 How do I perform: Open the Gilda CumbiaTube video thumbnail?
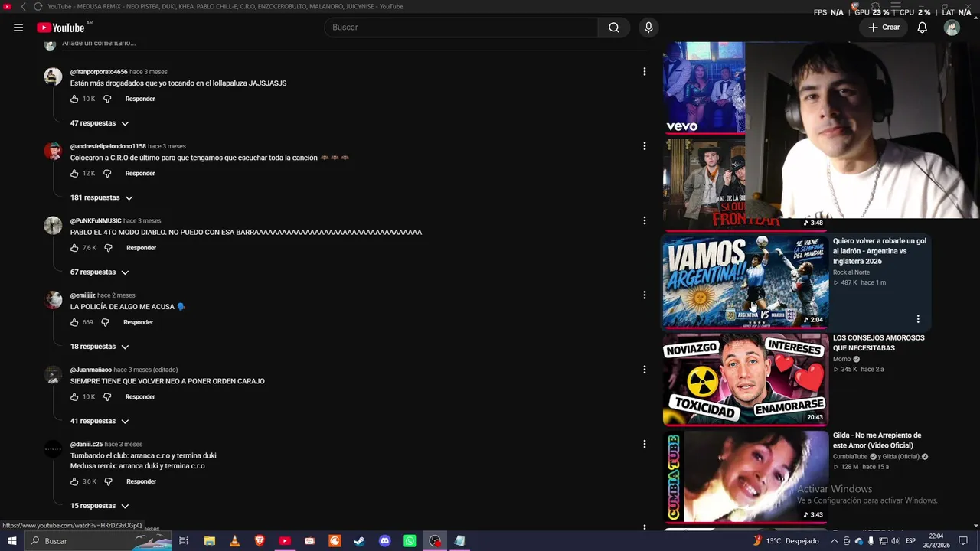point(745,476)
